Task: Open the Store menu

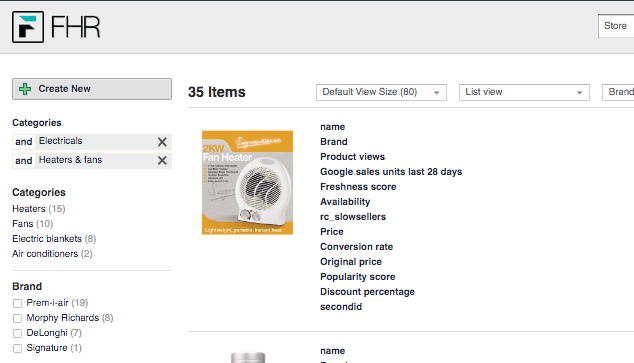Action: point(616,26)
